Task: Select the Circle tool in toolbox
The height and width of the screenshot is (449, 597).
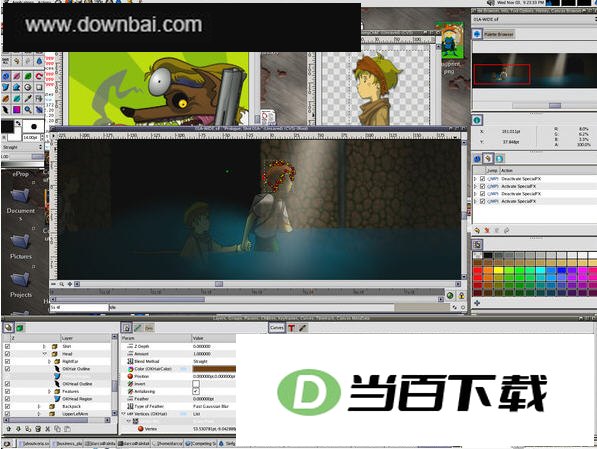Action: click(x=28, y=87)
